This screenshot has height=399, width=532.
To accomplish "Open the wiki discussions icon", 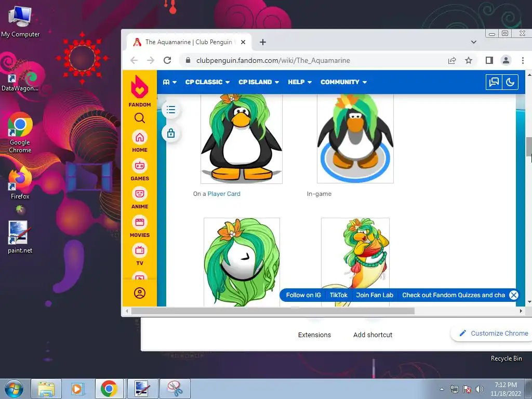I will pyautogui.click(x=494, y=82).
